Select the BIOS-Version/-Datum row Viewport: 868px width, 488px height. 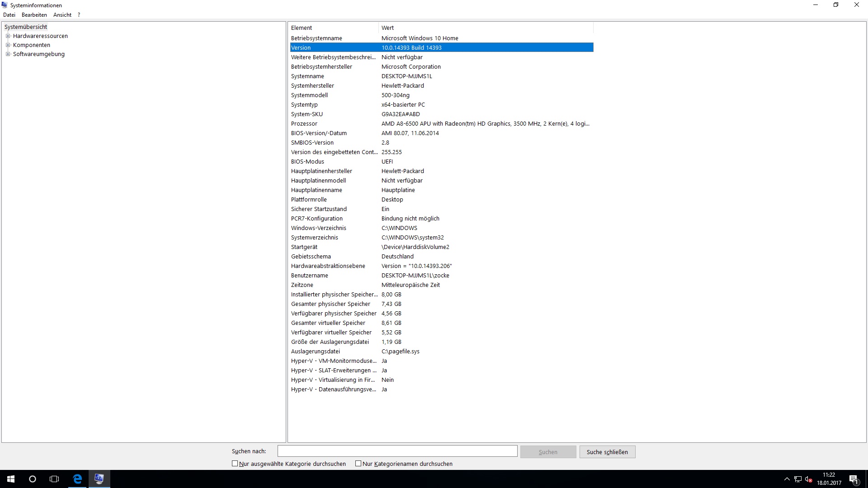point(442,133)
